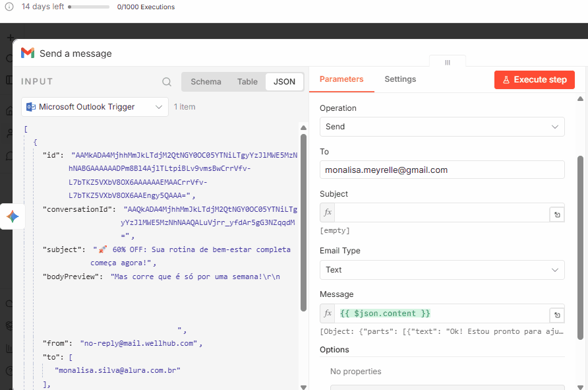Click the executions usage progress bar
The width and height of the screenshot is (588, 390).
click(89, 7)
